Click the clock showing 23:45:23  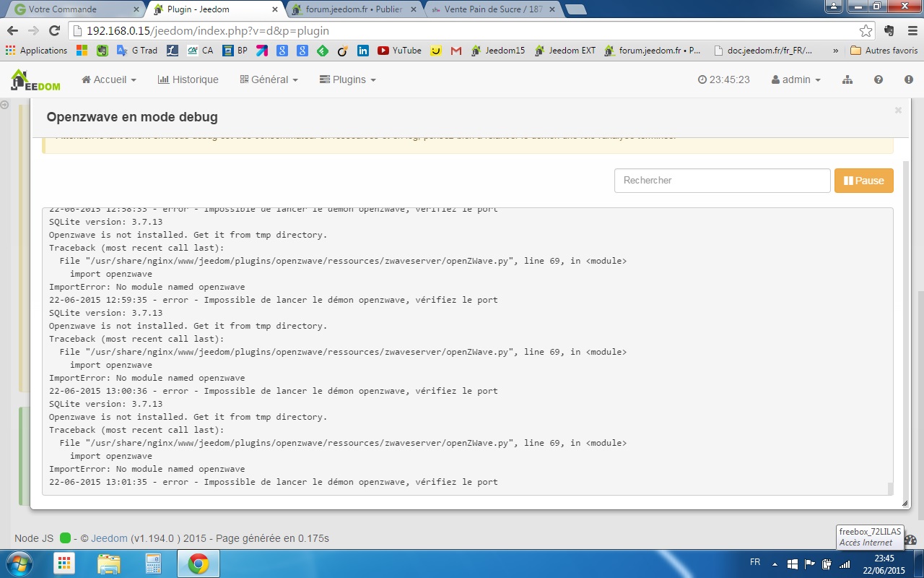(x=724, y=79)
